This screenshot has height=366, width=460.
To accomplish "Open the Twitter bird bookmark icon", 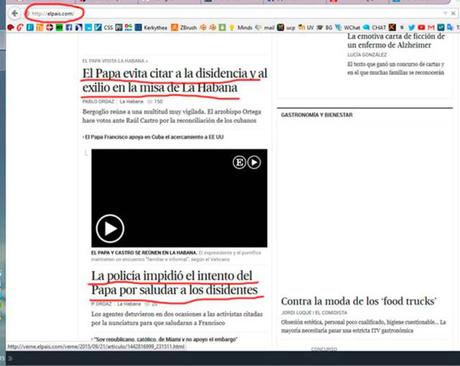I will tap(412, 27).
